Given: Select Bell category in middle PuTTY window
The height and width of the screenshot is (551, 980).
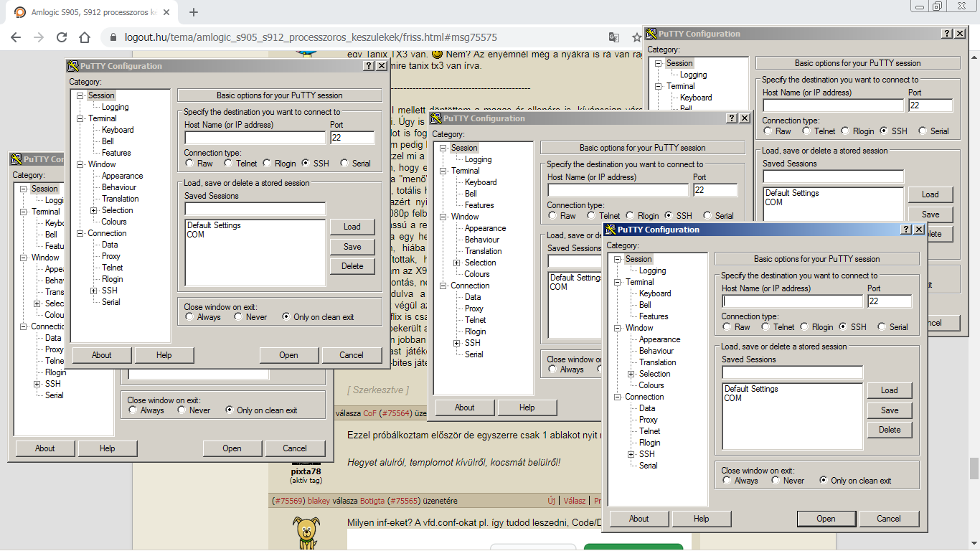Looking at the screenshot, I should (471, 194).
